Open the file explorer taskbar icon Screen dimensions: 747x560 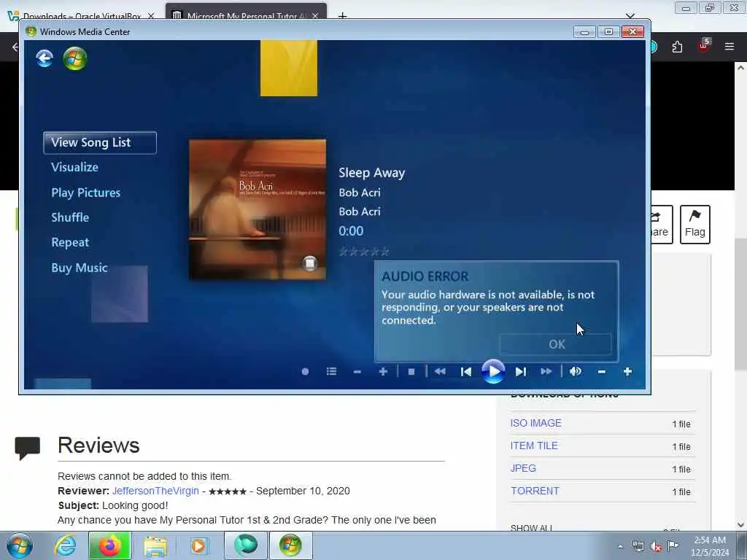coord(155,545)
